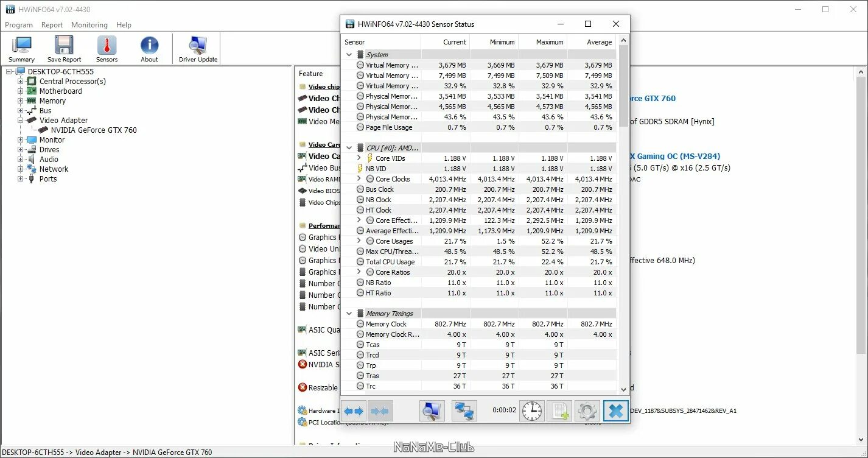The height and width of the screenshot is (458, 868).
Task: Click the log file with plus icon
Action: [559, 411]
